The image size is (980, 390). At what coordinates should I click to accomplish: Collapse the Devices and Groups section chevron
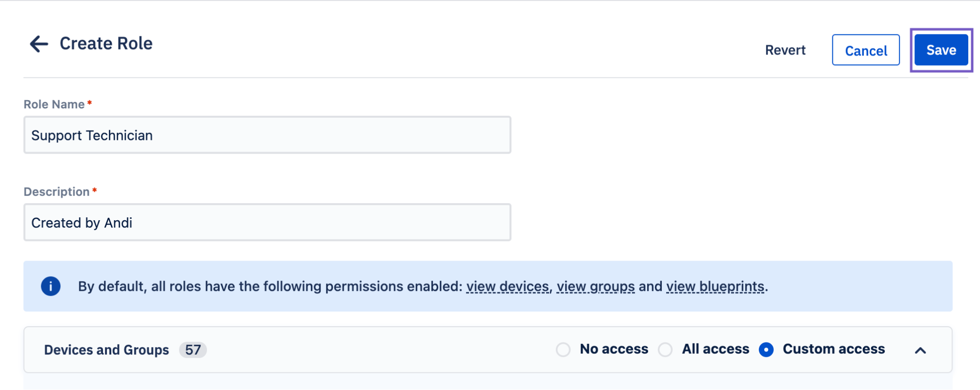[x=920, y=350]
